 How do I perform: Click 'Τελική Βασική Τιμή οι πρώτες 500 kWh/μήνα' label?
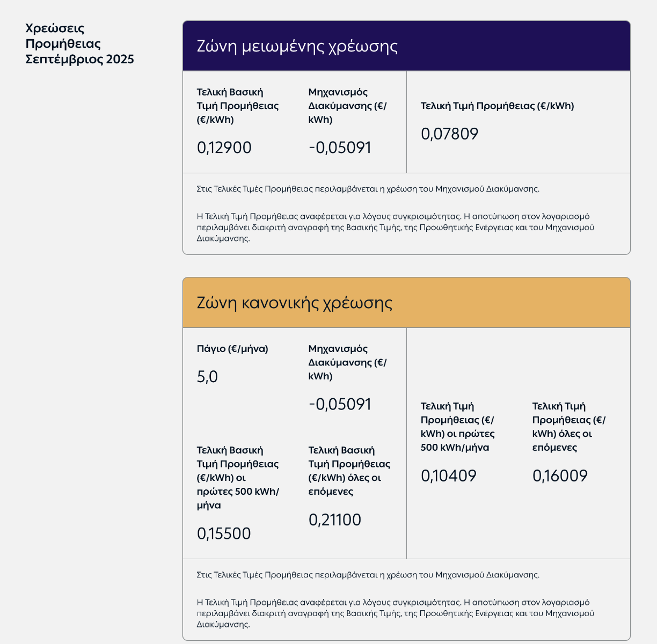click(x=238, y=478)
